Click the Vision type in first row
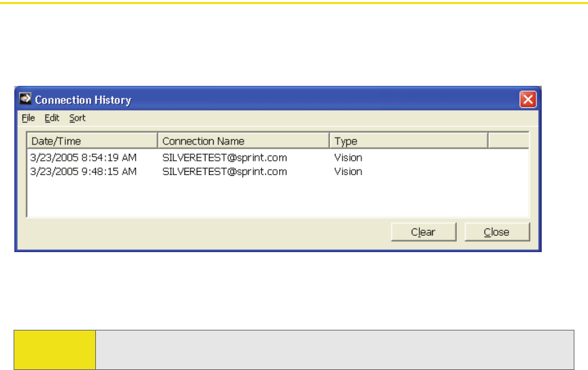The width and height of the screenshot is (588, 370). point(348,157)
